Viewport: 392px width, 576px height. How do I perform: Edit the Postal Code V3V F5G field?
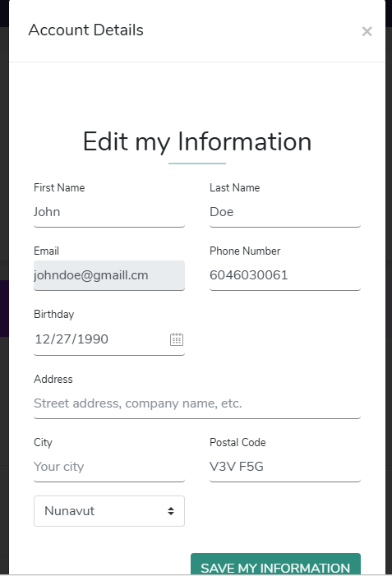pyautogui.click(x=285, y=467)
